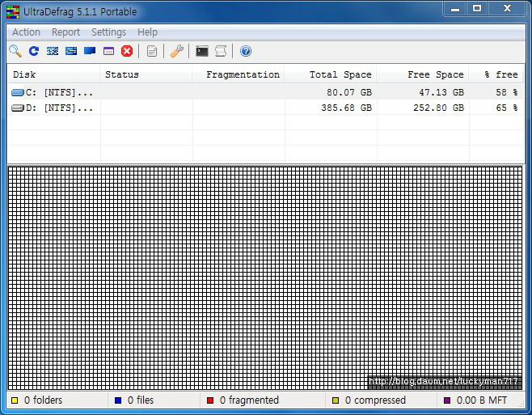The image size is (532, 415).
Task: Start Defragment with the toolbar icon
Action: tap(53, 51)
